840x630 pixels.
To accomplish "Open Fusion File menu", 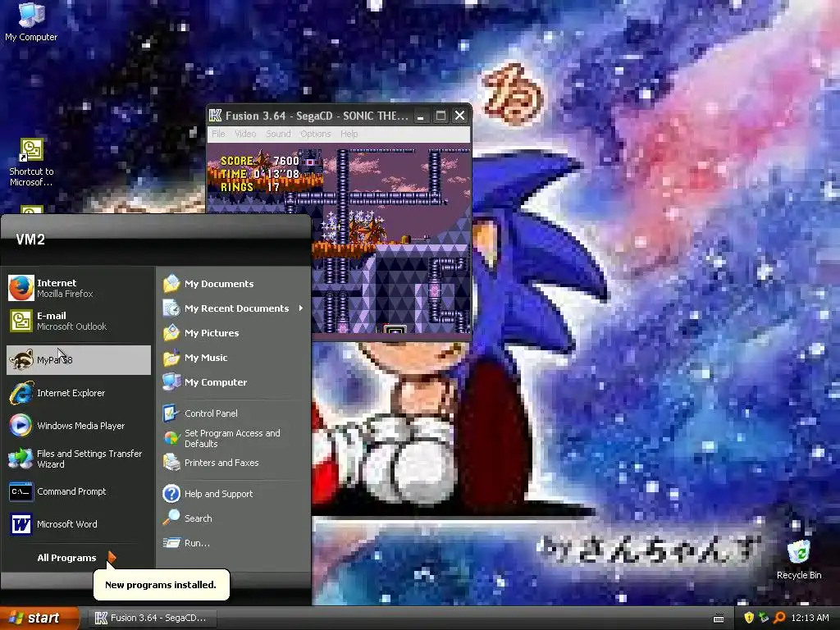I will pyautogui.click(x=218, y=134).
